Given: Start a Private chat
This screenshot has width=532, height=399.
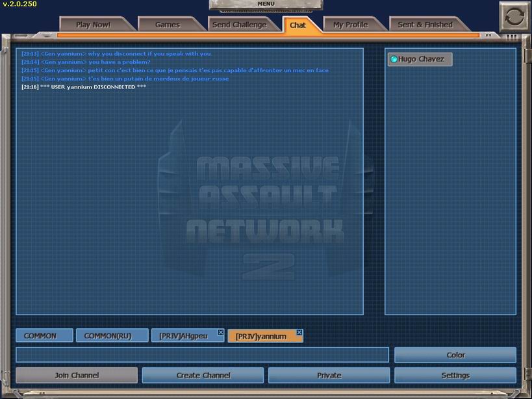Looking at the screenshot, I should [329, 375].
